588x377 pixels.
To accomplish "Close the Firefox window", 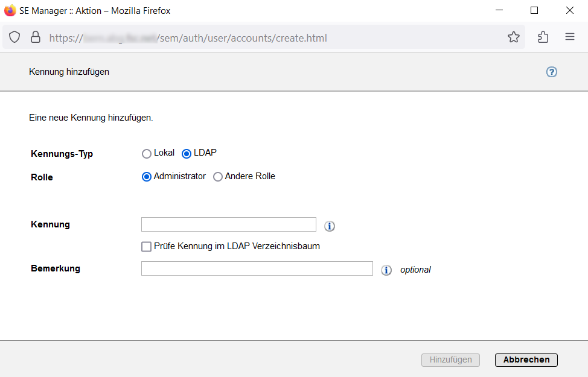I will 569,10.
